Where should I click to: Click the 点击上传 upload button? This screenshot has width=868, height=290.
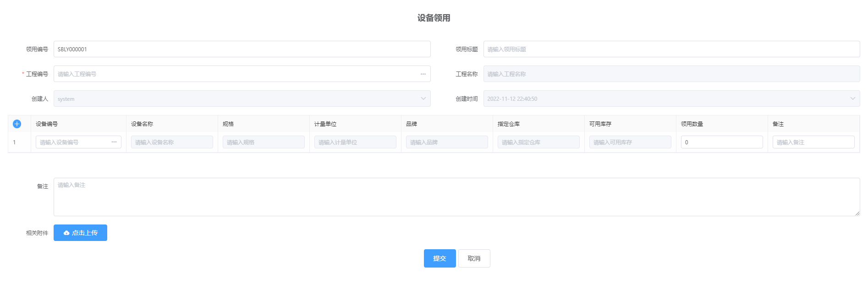80,233
